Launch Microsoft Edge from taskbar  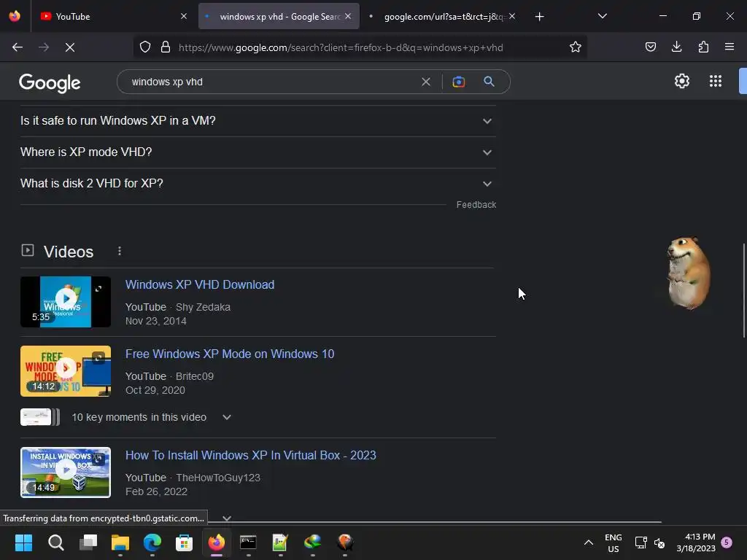tap(152, 542)
